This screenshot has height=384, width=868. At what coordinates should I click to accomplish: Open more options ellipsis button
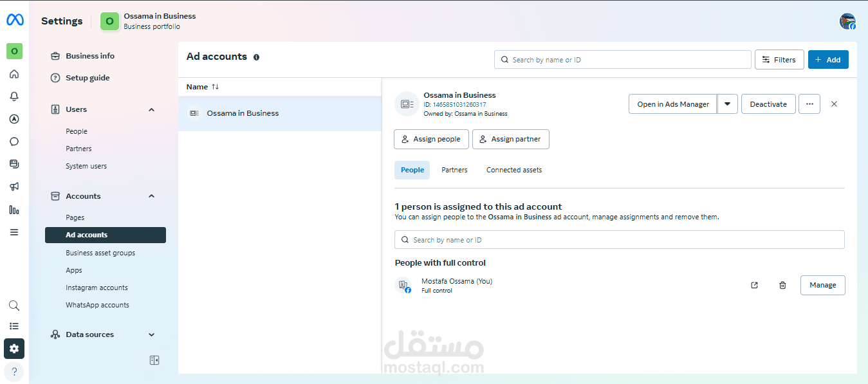click(x=809, y=104)
